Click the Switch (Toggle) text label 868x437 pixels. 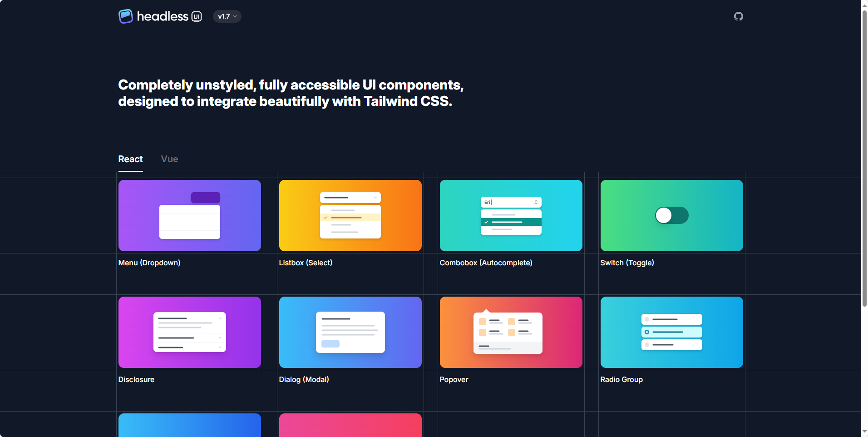pos(627,263)
